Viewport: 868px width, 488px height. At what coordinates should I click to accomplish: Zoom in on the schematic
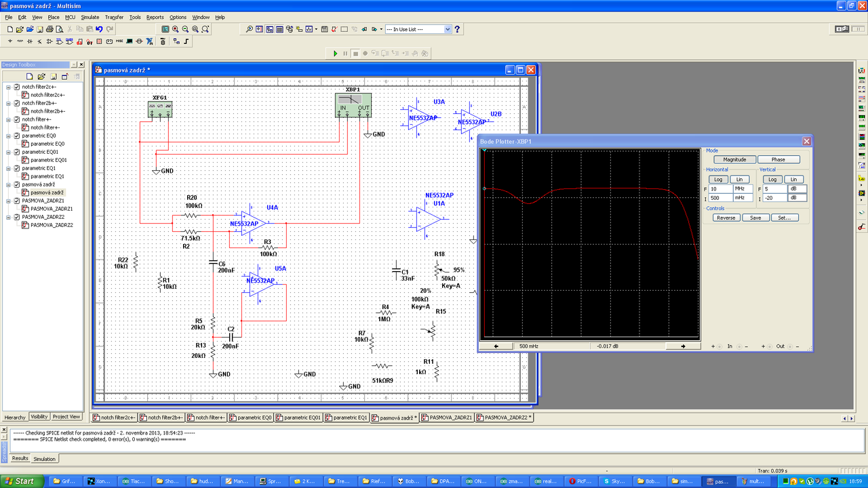(x=176, y=30)
